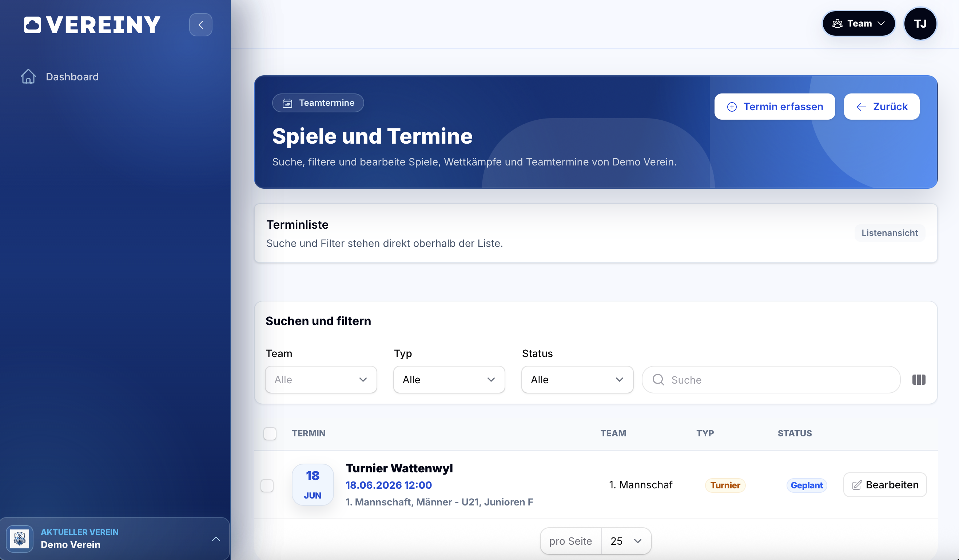
Task: Open Dashboard from the sidebar
Action: [x=72, y=77]
